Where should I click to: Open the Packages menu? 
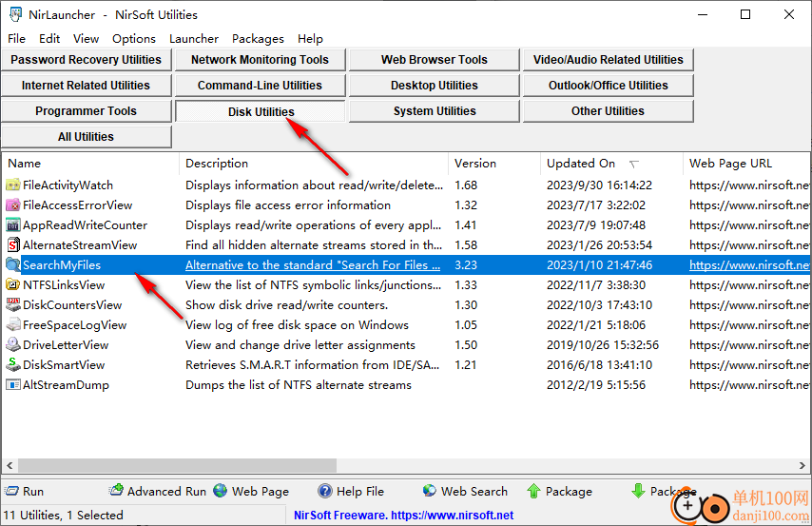pyautogui.click(x=258, y=39)
